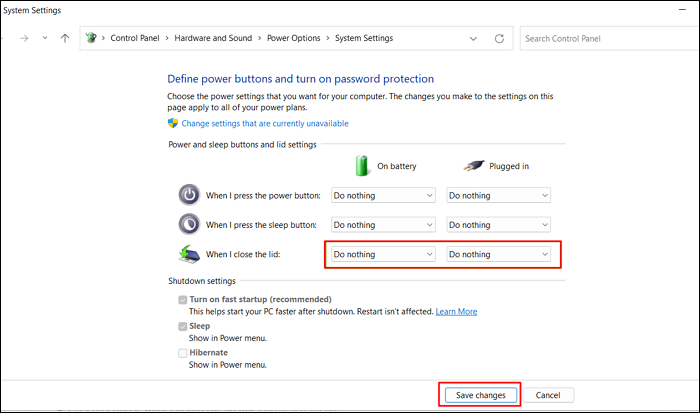This screenshot has height=413, width=700.
Task: Click the sleep button moon icon
Action: (189, 224)
